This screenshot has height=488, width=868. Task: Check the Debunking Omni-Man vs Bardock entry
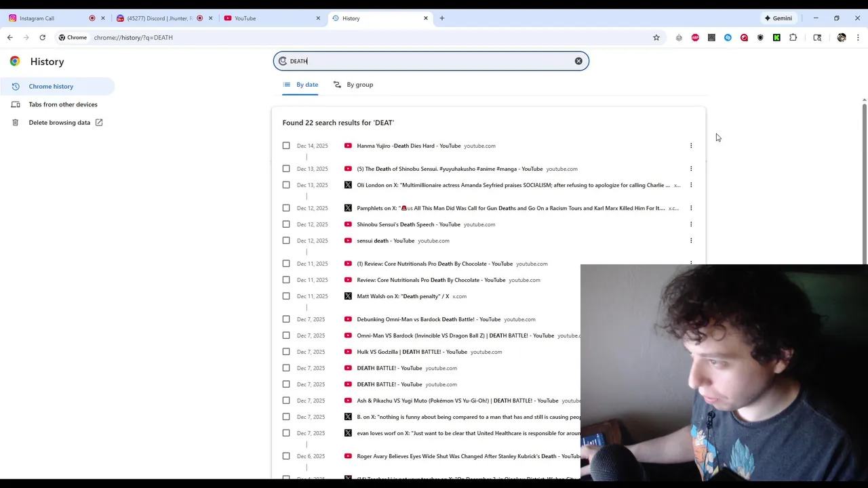286,319
